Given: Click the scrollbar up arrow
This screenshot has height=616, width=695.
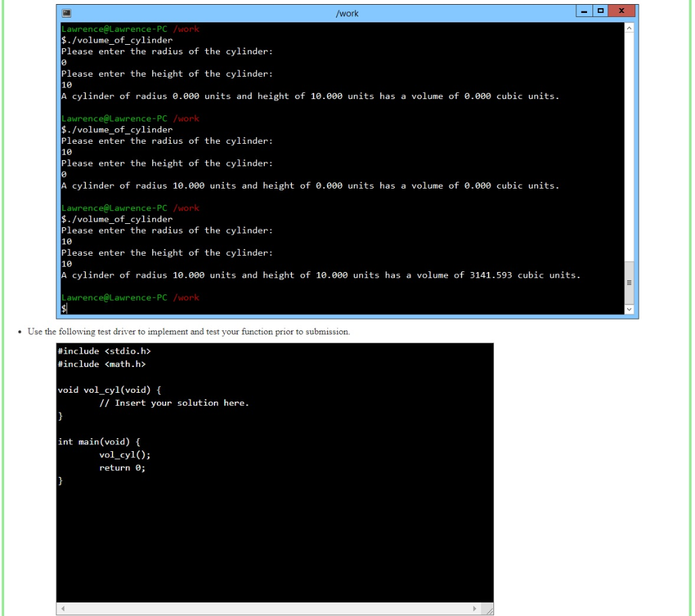Looking at the screenshot, I should 630,28.
